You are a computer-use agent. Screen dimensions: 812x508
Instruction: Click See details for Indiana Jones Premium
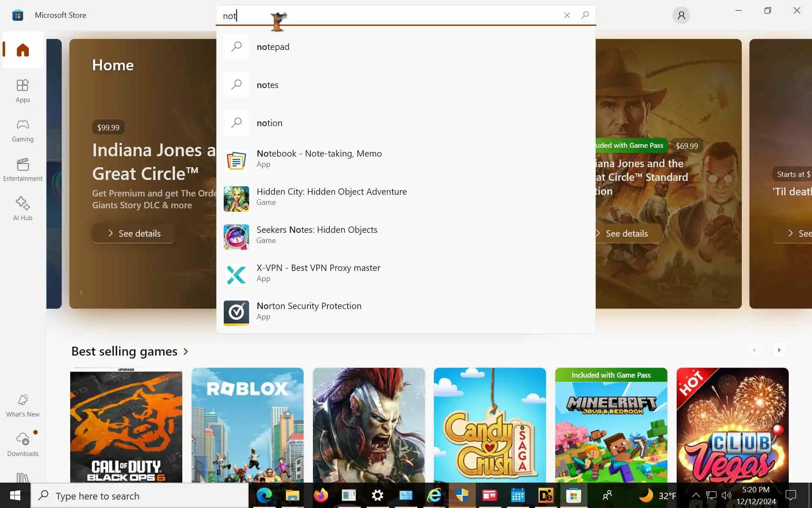(134, 233)
